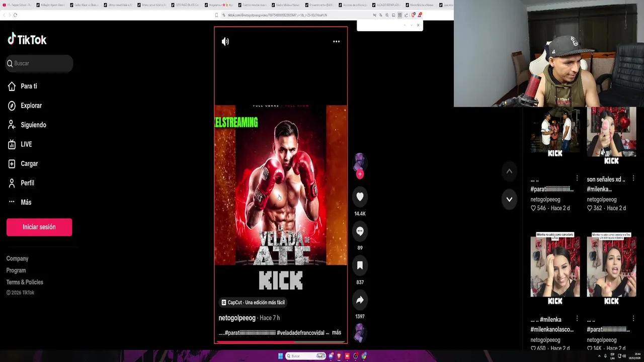Click the #milenkanolasco... hashtag text

pos(552,329)
